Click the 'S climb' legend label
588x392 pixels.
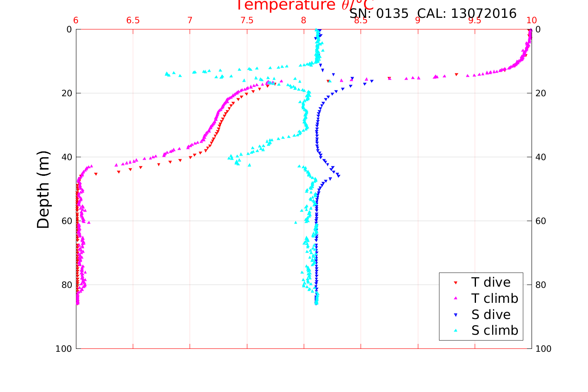[495, 331]
